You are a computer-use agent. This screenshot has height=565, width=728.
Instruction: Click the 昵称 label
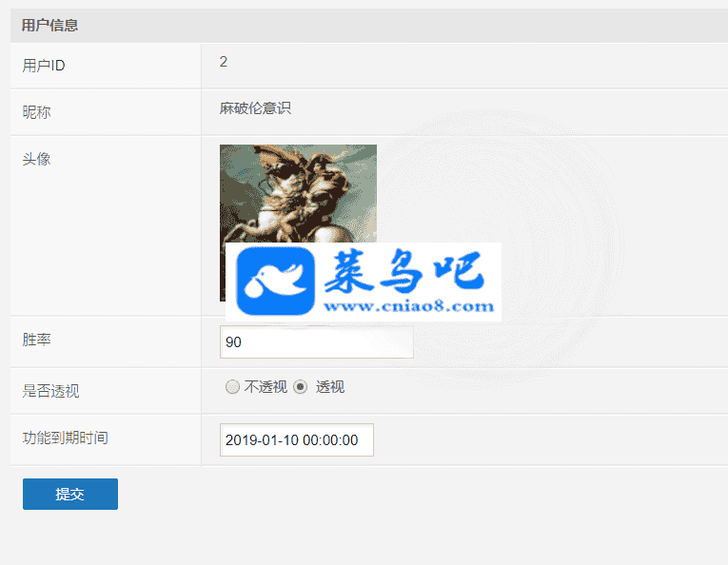click(36, 112)
